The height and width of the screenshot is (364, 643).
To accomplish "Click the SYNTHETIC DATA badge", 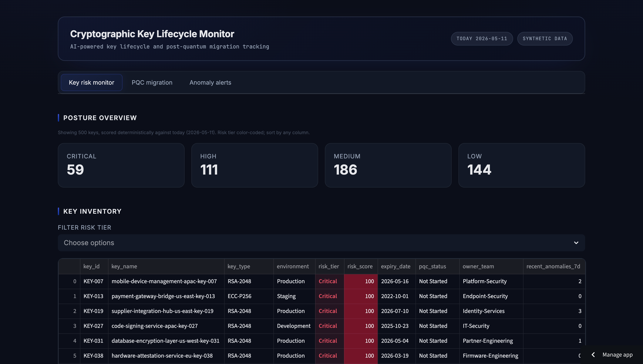I will coord(545,39).
